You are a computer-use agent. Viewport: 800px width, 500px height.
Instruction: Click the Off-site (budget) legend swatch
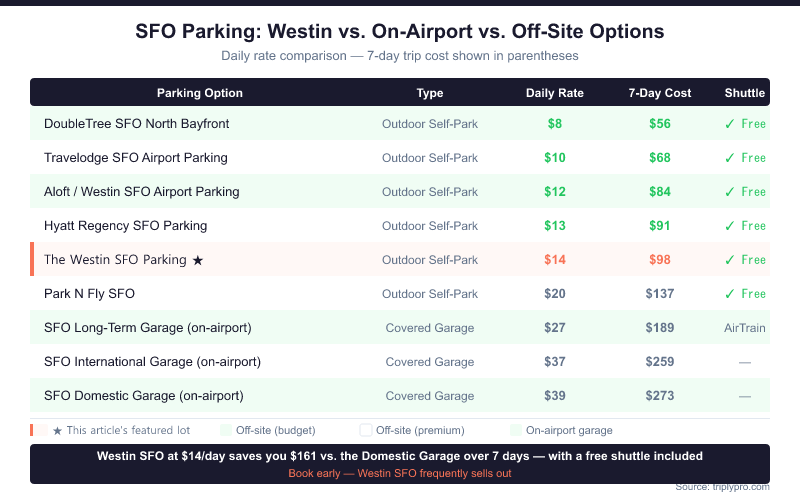pyautogui.click(x=226, y=431)
